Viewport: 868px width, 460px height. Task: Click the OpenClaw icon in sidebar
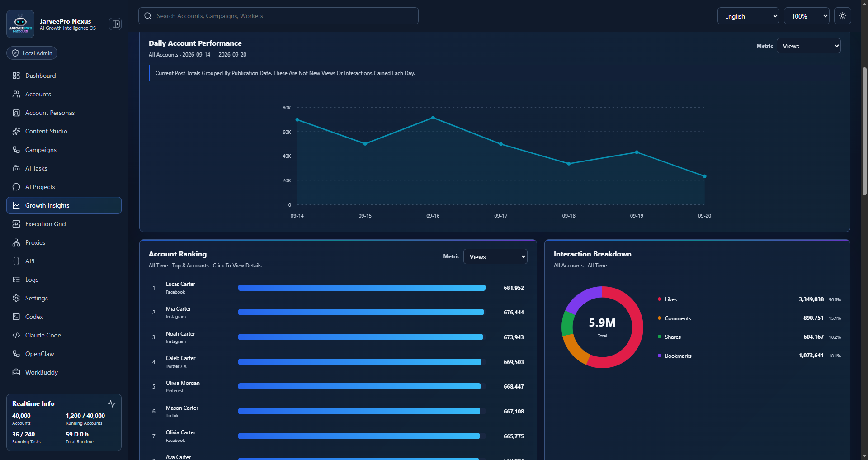[16, 354]
